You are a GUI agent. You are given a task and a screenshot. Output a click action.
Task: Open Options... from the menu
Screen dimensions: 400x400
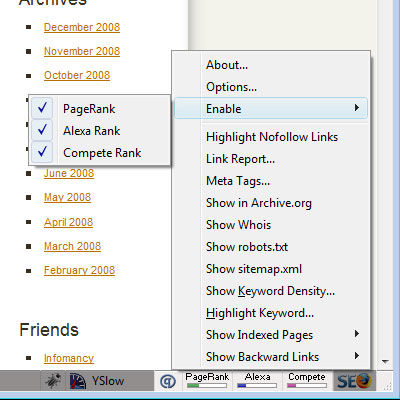pyautogui.click(x=271, y=87)
